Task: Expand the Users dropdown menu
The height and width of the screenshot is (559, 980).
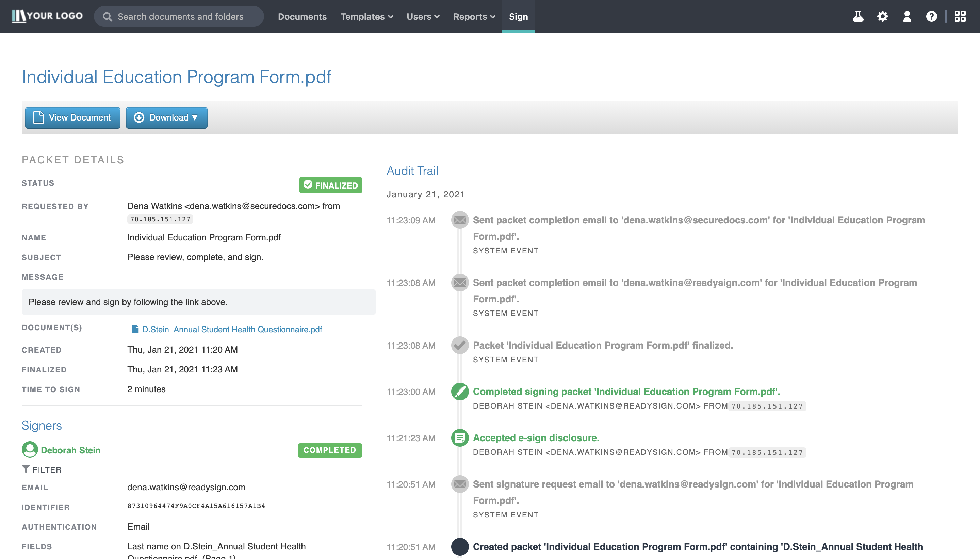Action: click(x=423, y=16)
